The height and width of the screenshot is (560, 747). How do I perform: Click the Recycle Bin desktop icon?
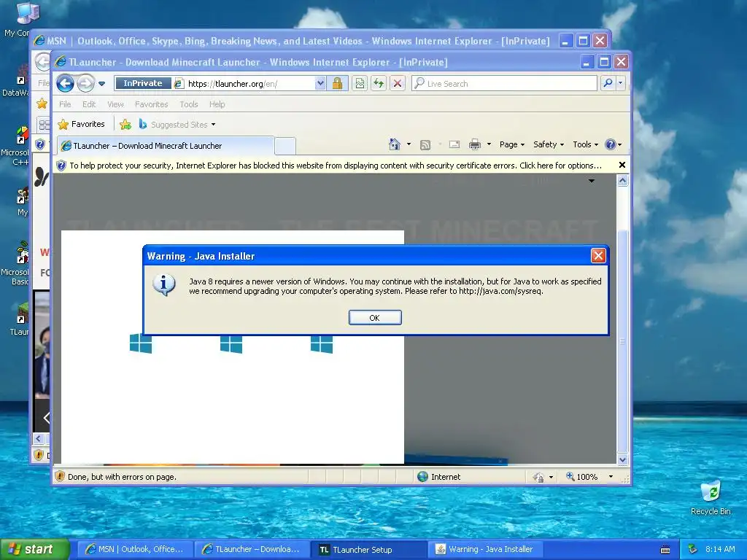711,497
